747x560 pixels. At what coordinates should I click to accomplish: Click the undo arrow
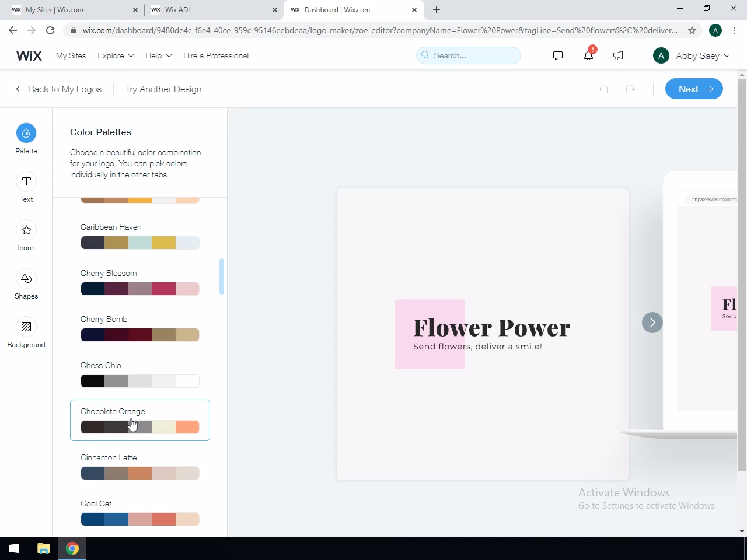(603, 89)
